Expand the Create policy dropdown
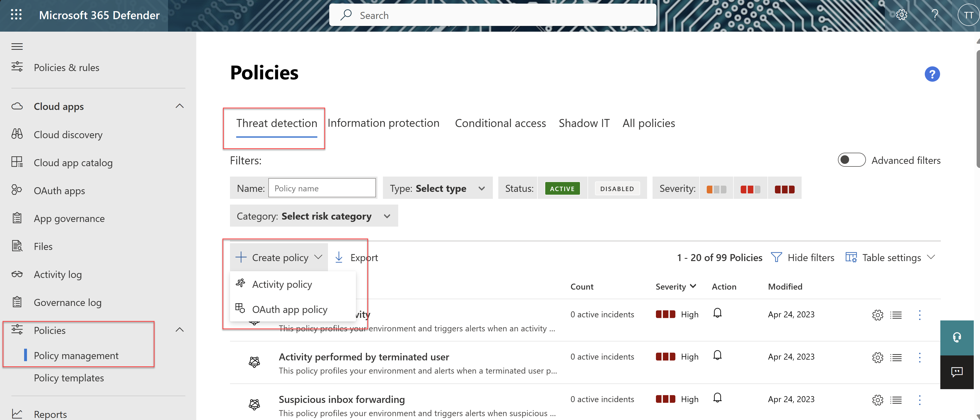Screen dimensions: 980x420 pyautogui.click(x=319, y=257)
